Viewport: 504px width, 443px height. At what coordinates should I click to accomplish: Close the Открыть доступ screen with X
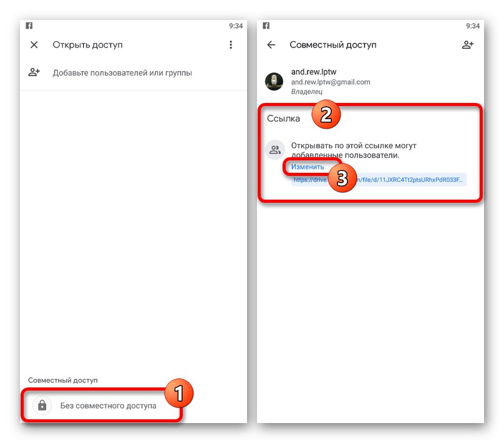(x=34, y=44)
